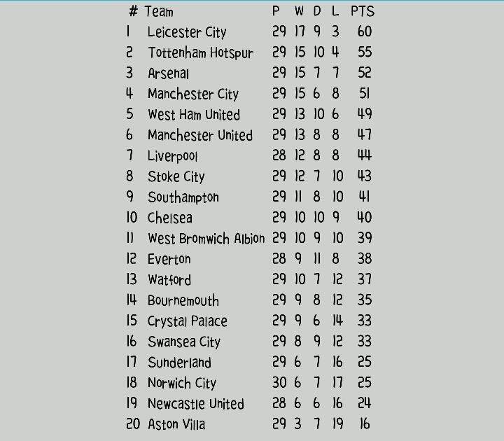Click the Stoke City team name
504x441 pixels.
point(176,176)
